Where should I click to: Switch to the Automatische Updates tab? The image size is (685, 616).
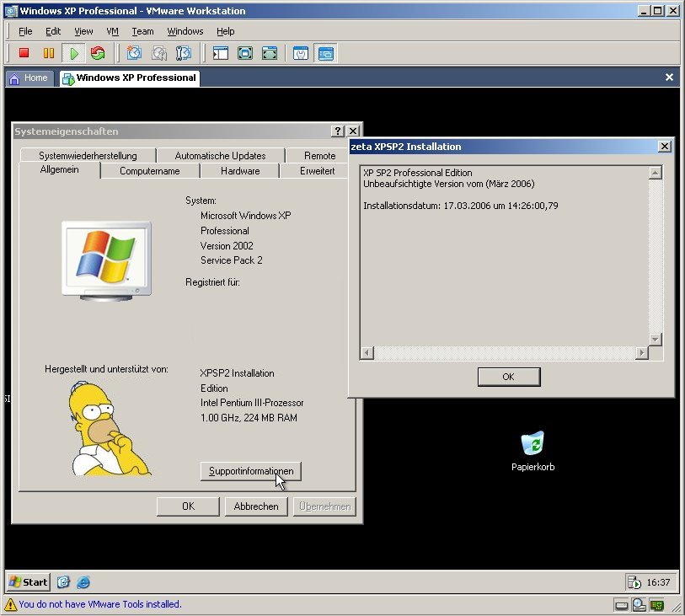click(220, 156)
